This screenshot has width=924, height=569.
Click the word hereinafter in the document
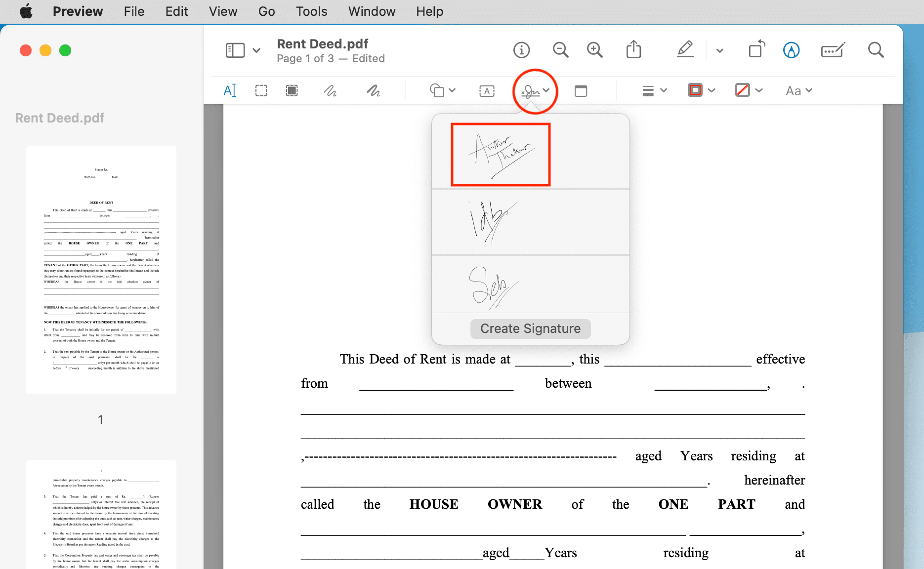774,480
